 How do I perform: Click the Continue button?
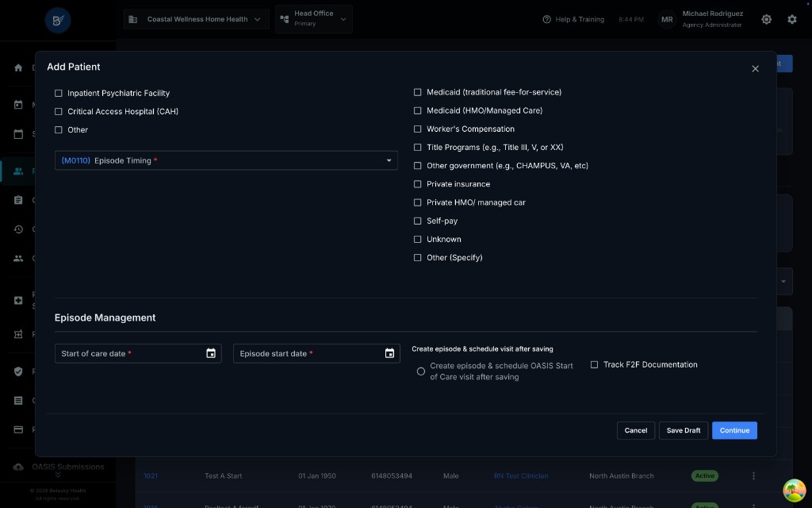click(x=734, y=431)
